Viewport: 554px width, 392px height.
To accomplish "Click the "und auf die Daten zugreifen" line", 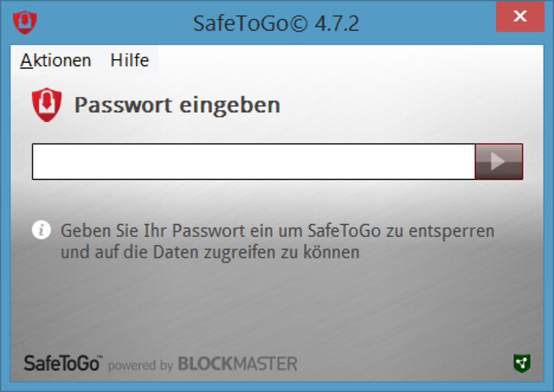I will pos(210,252).
